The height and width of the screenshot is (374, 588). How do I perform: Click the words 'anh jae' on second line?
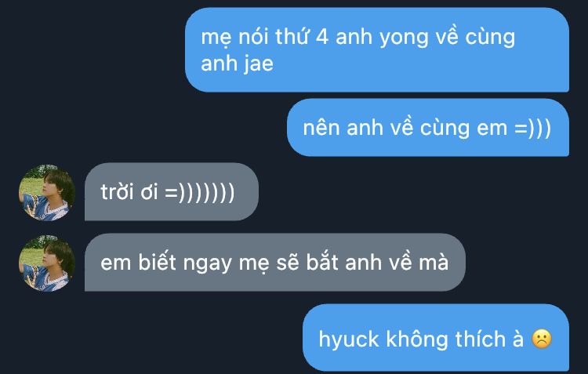tap(237, 64)
